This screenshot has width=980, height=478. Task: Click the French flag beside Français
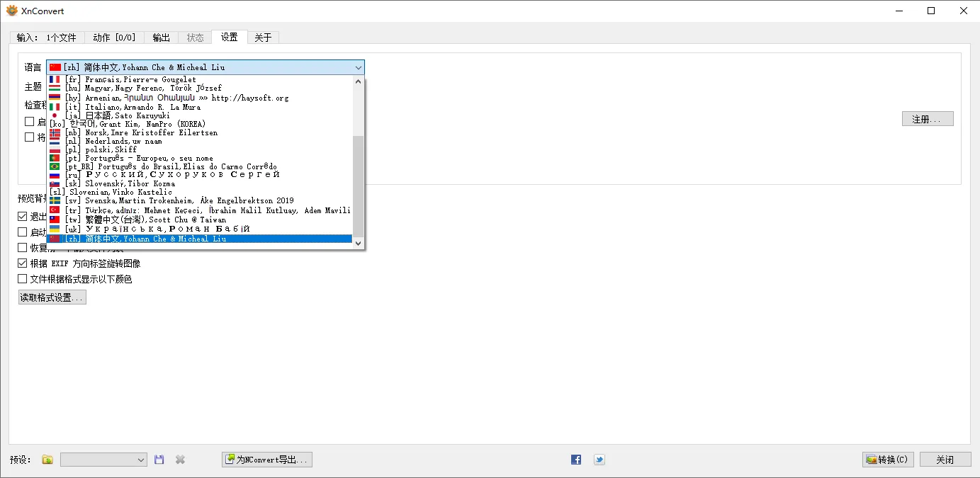tap(55, 80)
